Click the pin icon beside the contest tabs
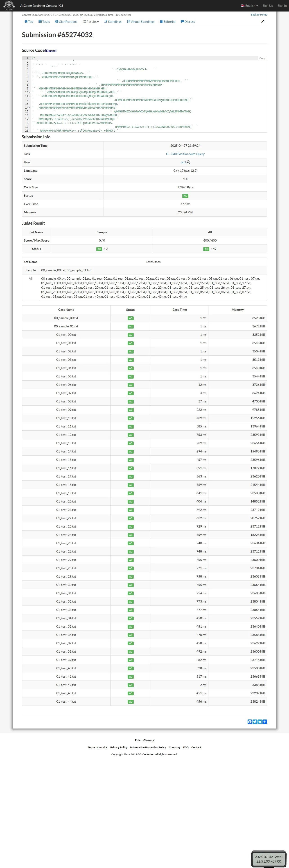This screenshot has height=868, width=289. click(x=263, y=22)
